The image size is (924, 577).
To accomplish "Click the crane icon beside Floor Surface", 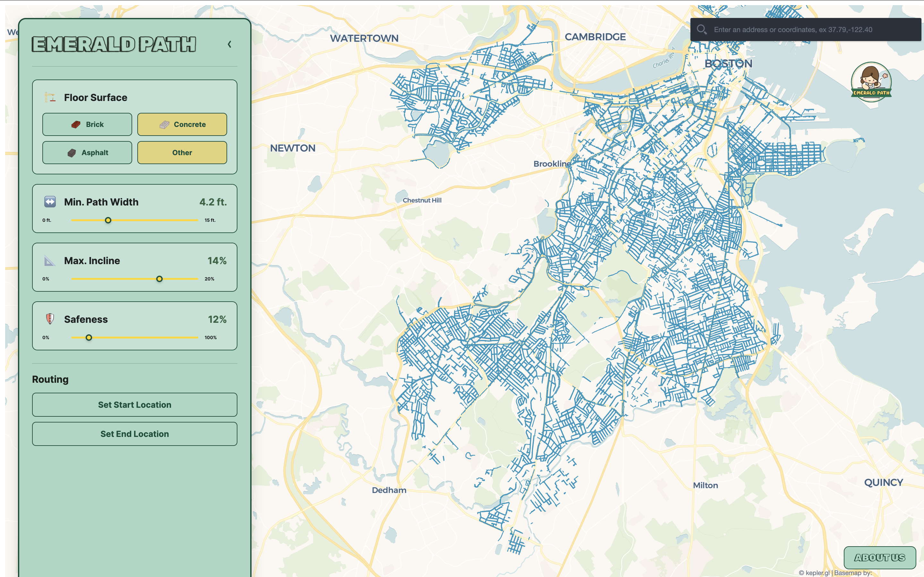I will (x=50, y=98).
